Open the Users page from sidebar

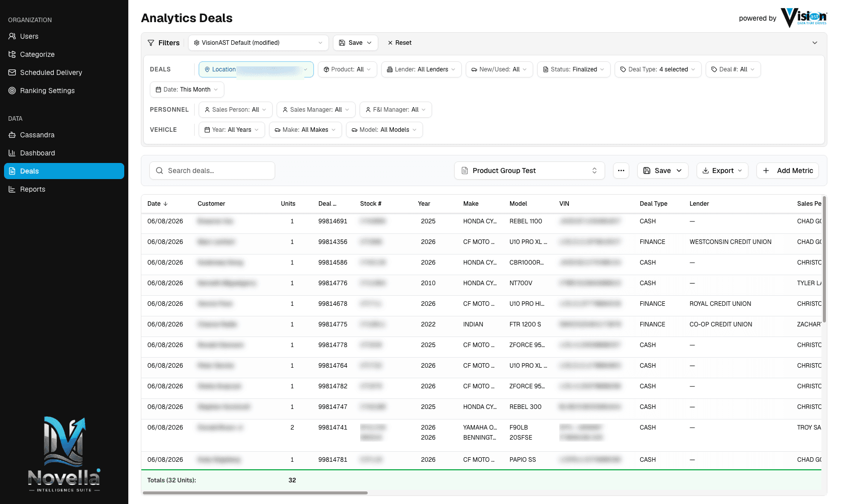pyautogui.click(x=64, y=36)
